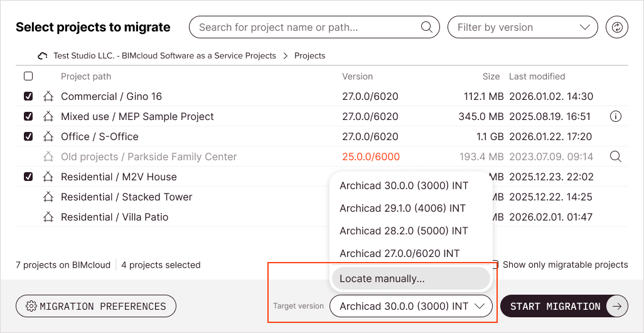
Task: Click 7 projects on BIMcloud status text
Action: (x=63, y=265)
